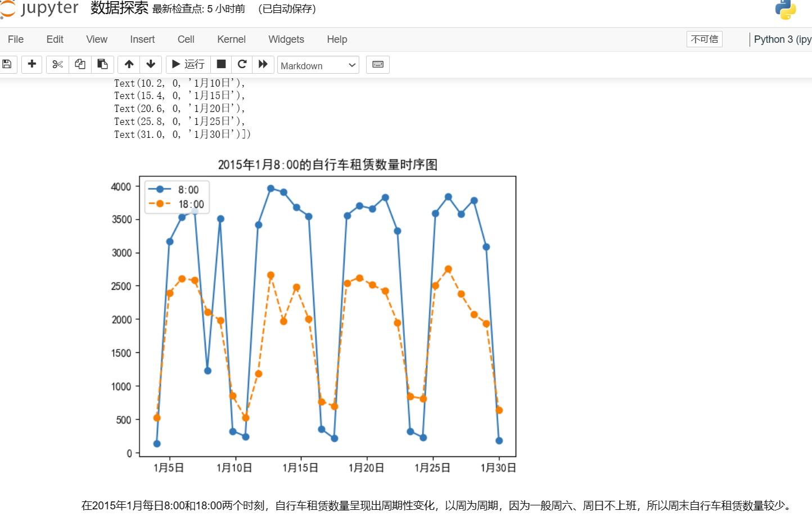Click the markdown paragraph beginning 在2015年1月每日8:00
The image size is (812, 520).
tap(437, 506)
